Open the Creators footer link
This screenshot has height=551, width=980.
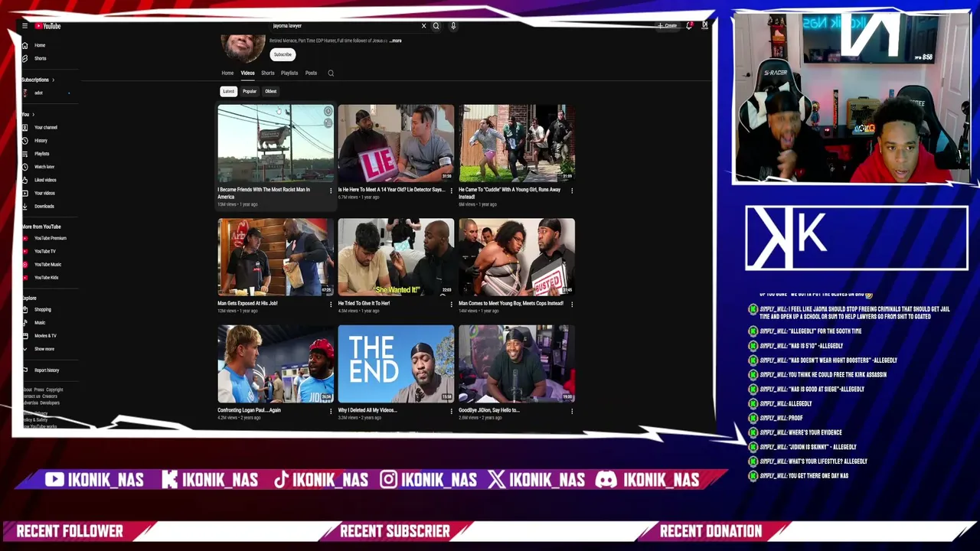50,396
